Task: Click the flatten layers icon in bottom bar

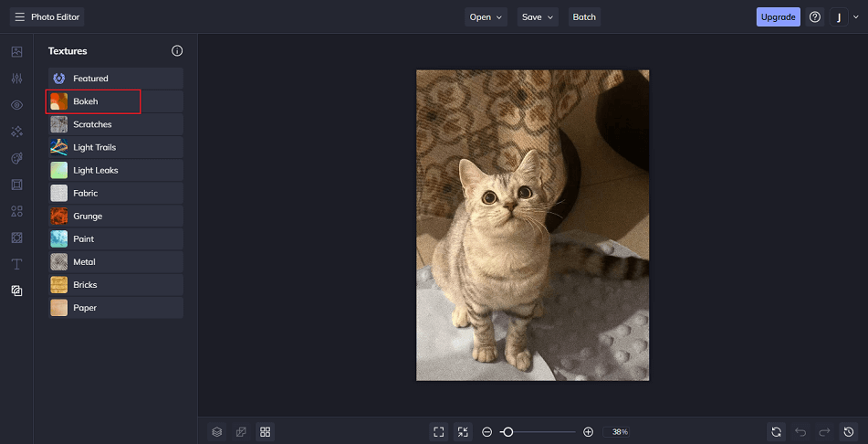Action: point(241,432)
